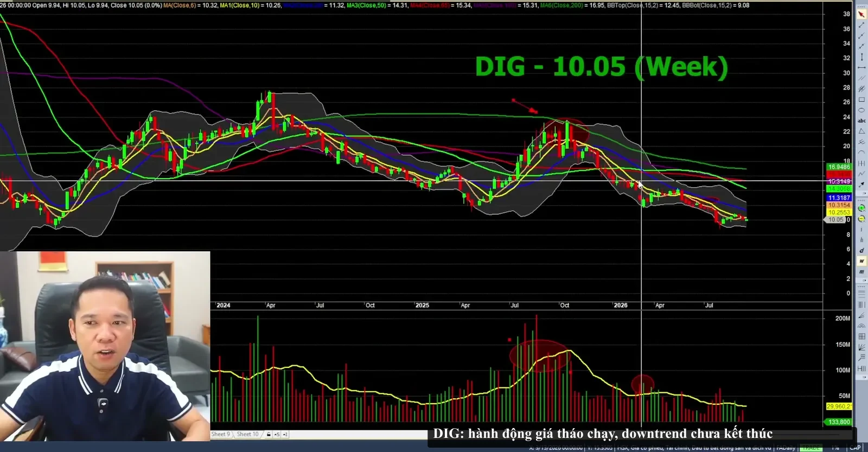Toggle the chart sheet lock icon
The height and width of the screenshot is (452, 868).
269,434
